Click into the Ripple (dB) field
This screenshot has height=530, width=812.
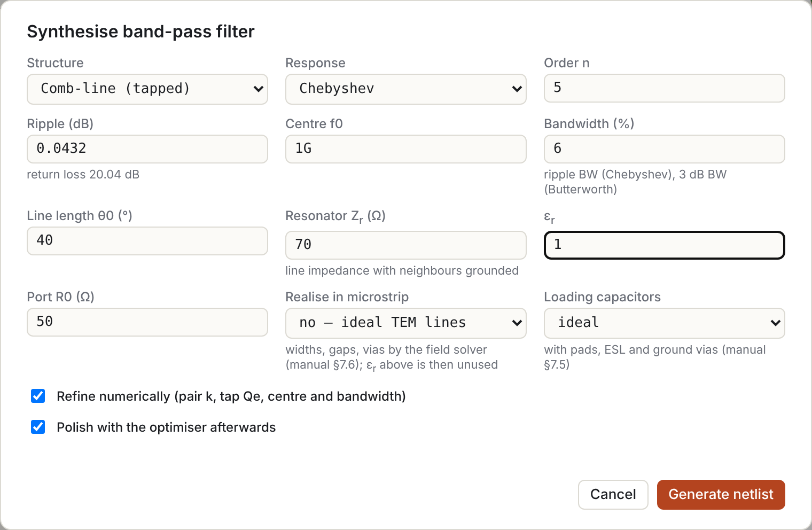tap(147, 149)
